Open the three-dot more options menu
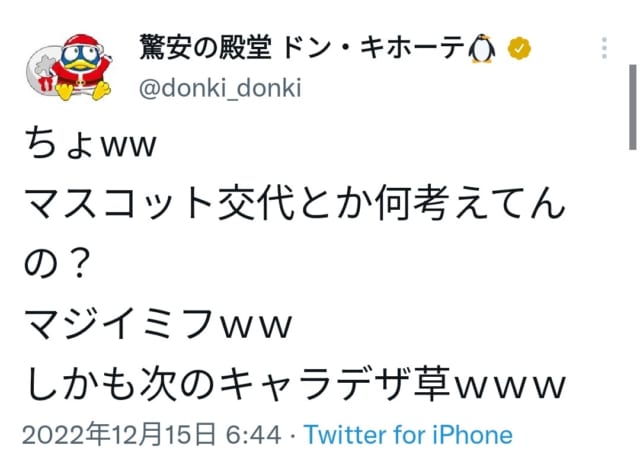Image resolution: width=640 pixels, height=458 pixels. click(x=604, y=48)
